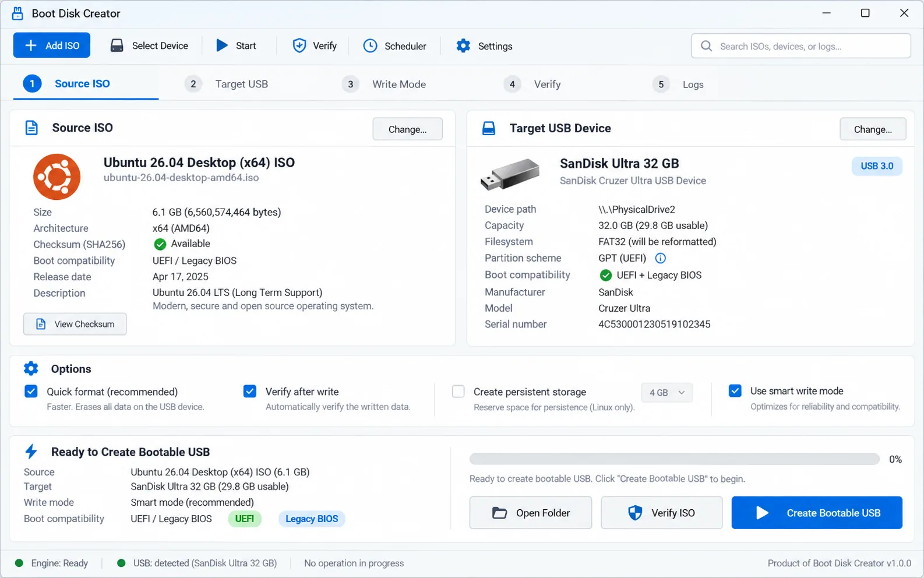Click the info icon next to GPT (UEFI)
This screenshot has height=578, width=924.
660,258
